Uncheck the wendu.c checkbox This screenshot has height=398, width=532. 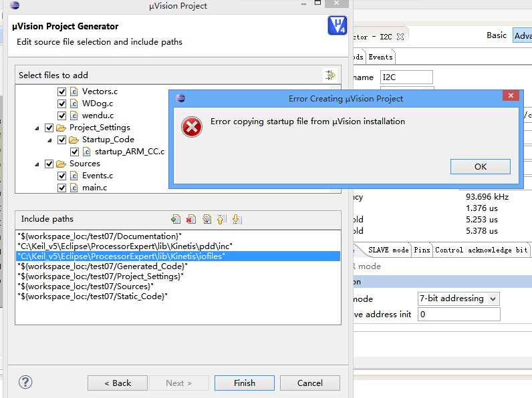(x=61, y=116)
